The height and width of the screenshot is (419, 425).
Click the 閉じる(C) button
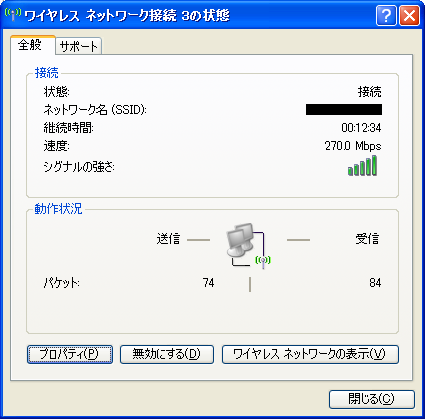(372, 399)
